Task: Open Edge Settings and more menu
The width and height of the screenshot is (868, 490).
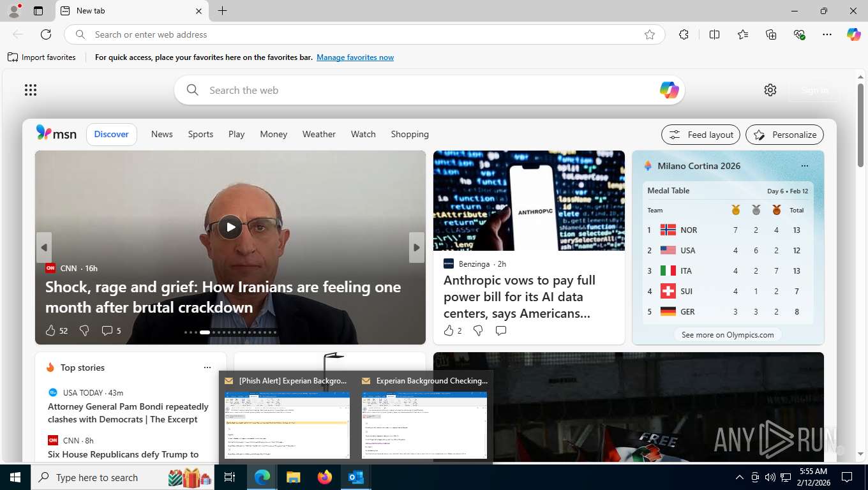Action: (827, 34)
